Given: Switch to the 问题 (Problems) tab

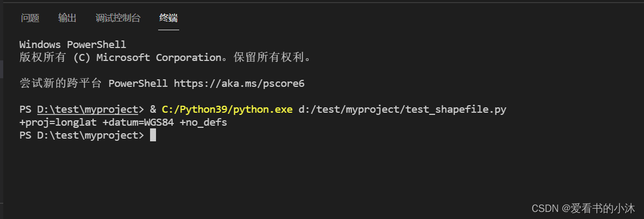Looking at the screenshot, I should 30,18.
